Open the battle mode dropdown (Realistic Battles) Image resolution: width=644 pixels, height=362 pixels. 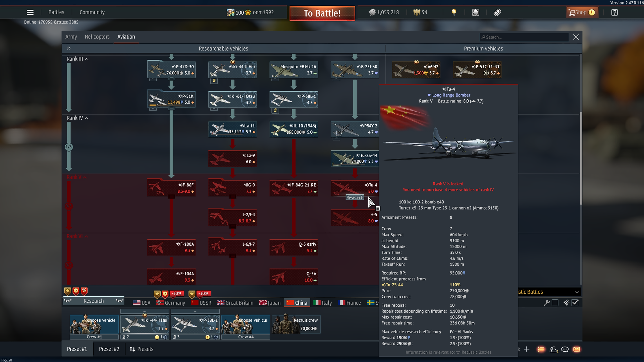click(x=549, y=292)
